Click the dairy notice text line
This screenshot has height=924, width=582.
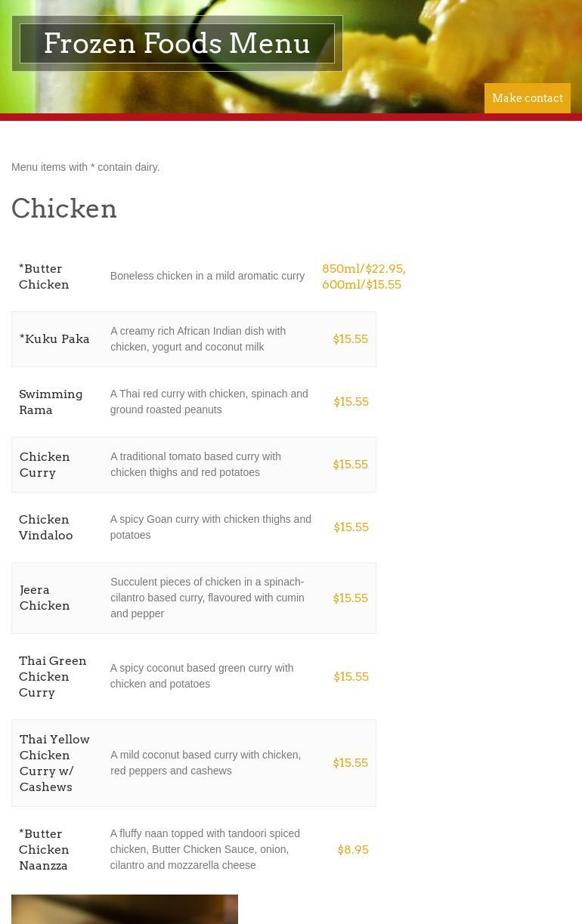pyautogui.click(x=85, y=167)
